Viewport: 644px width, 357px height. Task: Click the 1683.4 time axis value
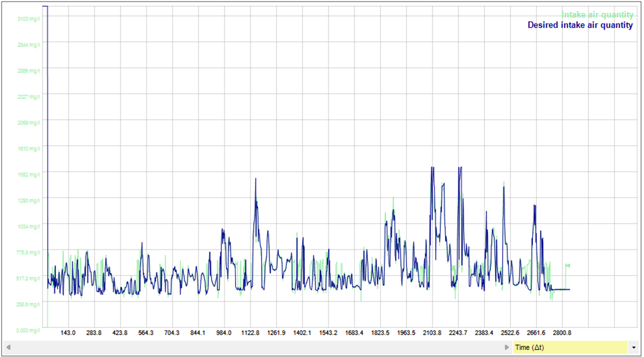[x=354, y=333]
